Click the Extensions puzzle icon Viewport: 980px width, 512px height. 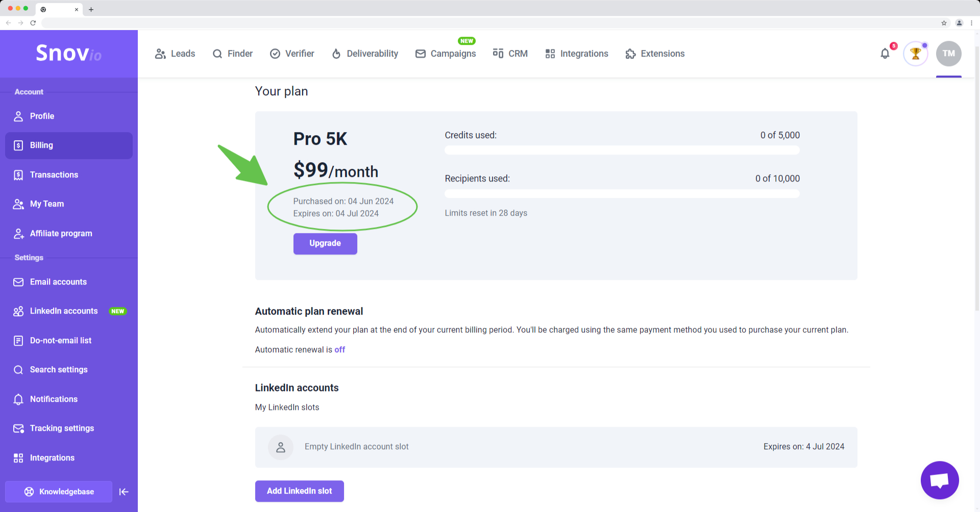pyautogui.click(x=631, y=54)
